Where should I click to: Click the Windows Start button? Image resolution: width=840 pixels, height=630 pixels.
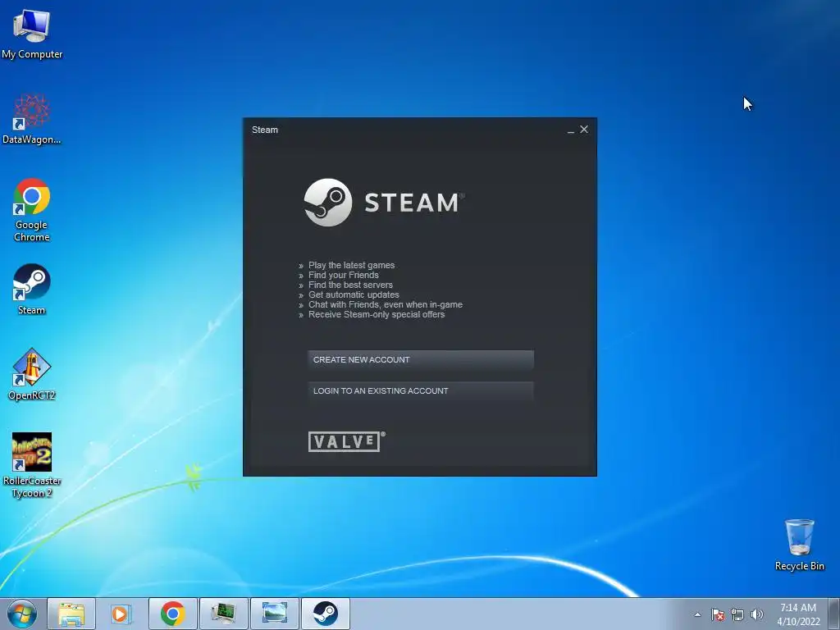point(22,614)
